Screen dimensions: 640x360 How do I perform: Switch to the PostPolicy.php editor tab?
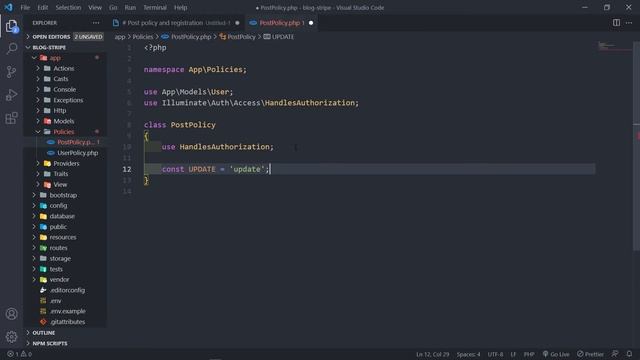click(x=282, y=23)
